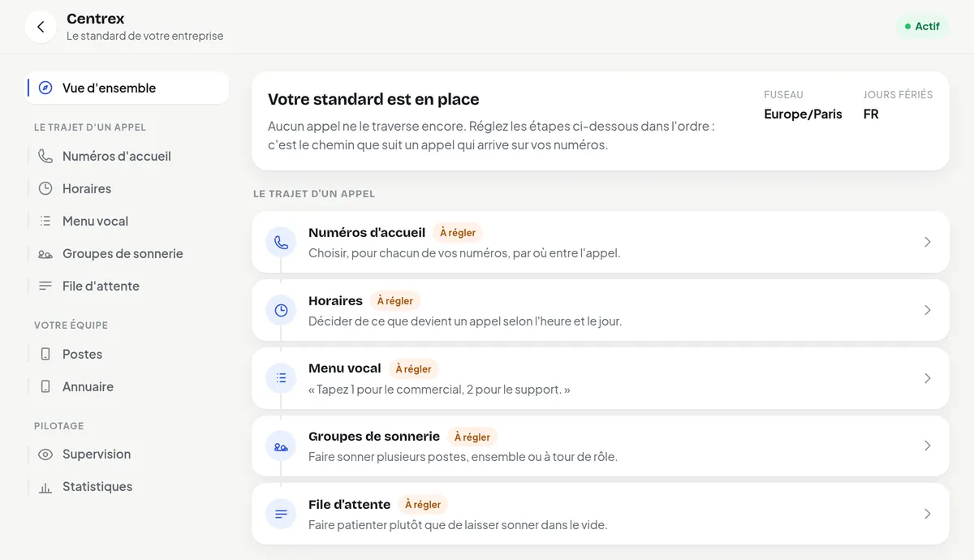The image size is (974, 560).
Task: Click the Numéros d'accueil card title
Action: [x=367, y=232]
